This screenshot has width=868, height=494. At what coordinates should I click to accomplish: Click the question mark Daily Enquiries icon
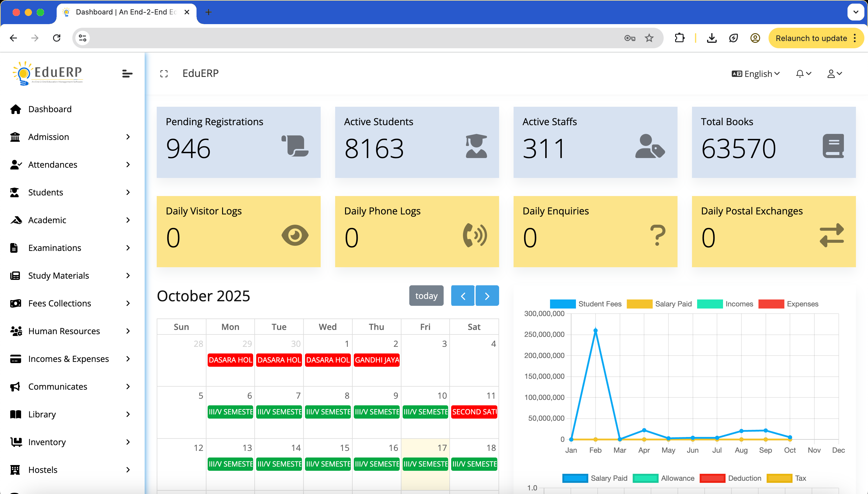tap(657, 235)
